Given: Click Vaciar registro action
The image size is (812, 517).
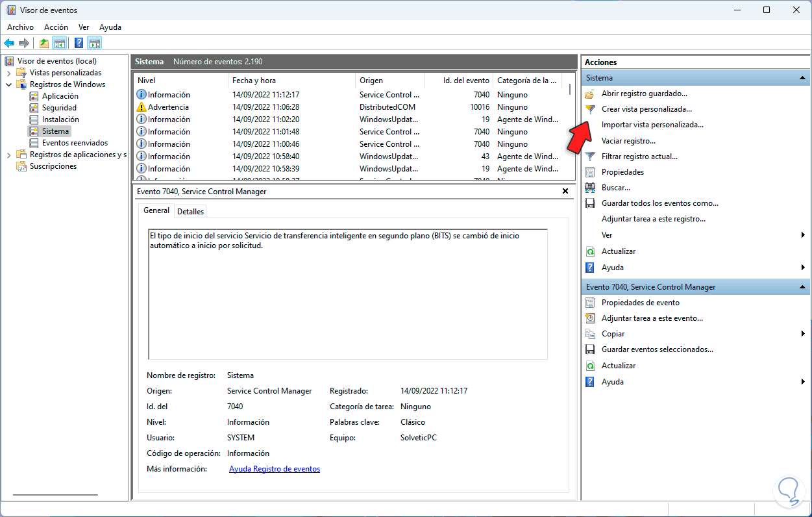Looking at the screenshot, I should pos(628,141).
